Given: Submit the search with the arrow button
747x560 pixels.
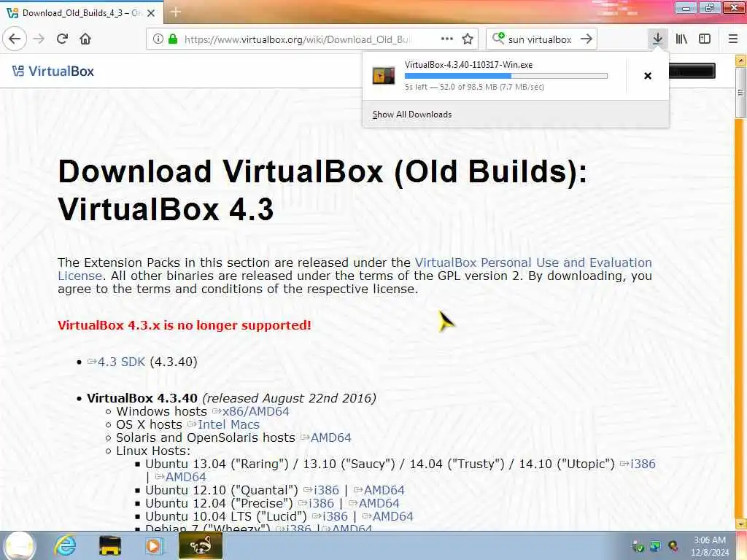Looking at the screenshot, I should tap(587, 39).
